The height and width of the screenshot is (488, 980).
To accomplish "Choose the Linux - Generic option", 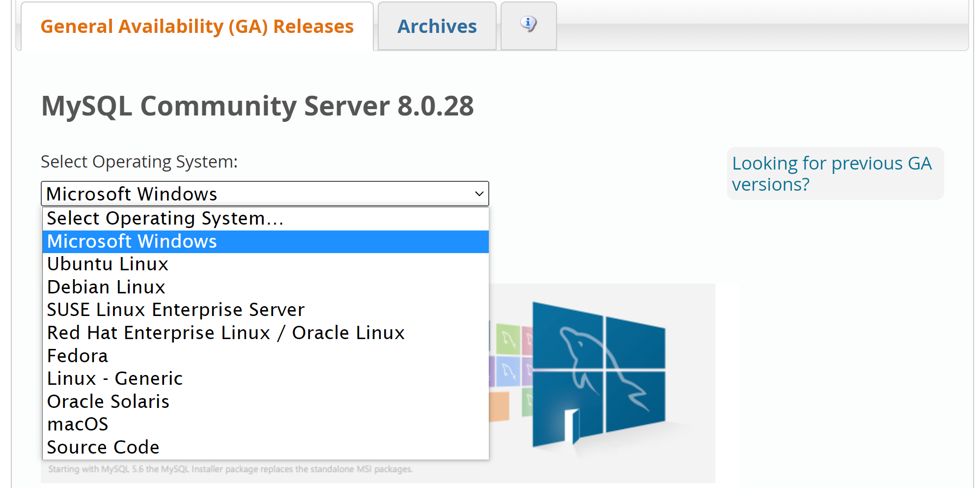I will [266, 378].
